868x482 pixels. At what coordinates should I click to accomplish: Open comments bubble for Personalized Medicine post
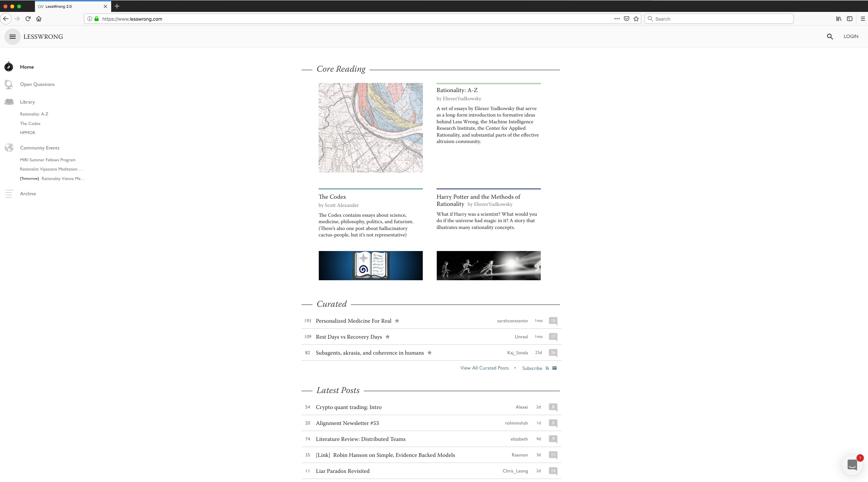pos(553,321)
